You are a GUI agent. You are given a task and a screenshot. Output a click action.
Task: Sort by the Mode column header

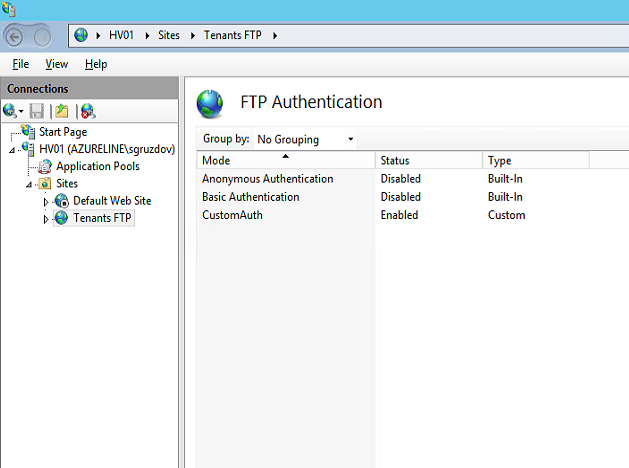coord(286,160)
